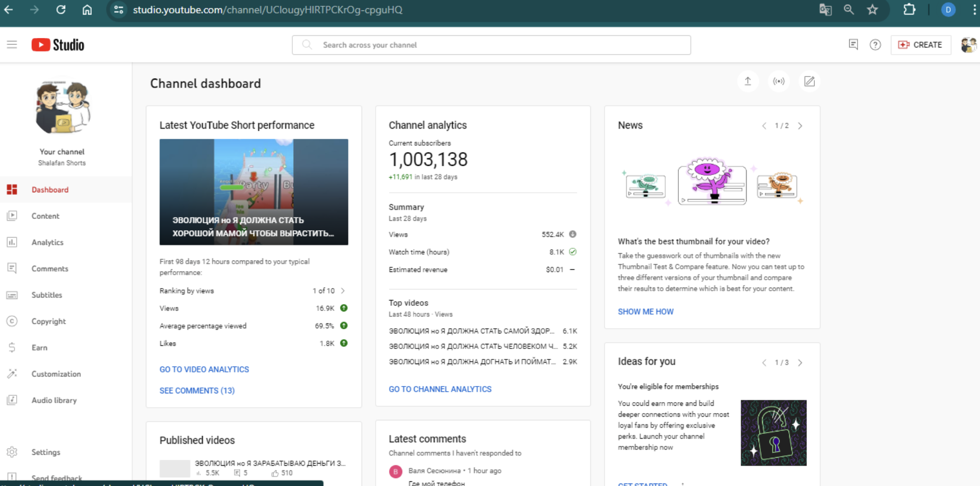Viewport: 980px width, 486px height.
Task: Go to the browser home page
Action: [x=87, y=9]
